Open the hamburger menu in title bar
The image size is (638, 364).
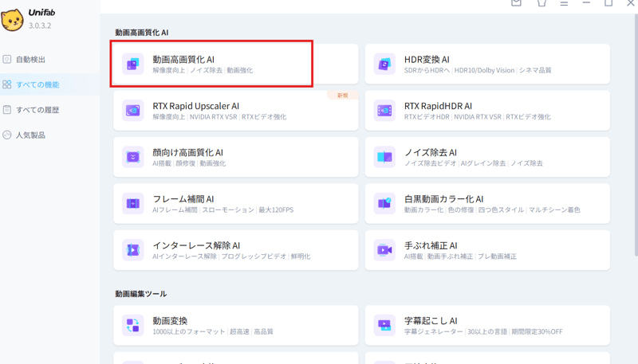564,3
